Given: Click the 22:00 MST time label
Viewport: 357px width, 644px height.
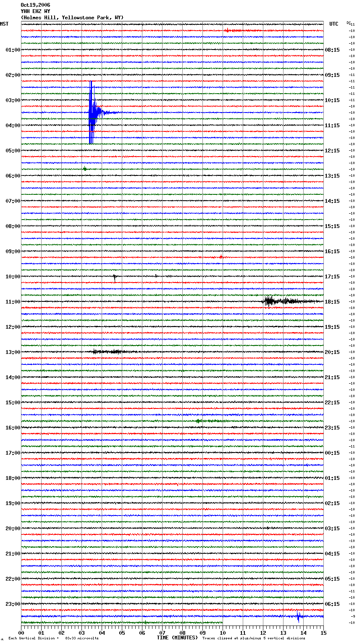Looking at the screenshot, I should 13,579.
